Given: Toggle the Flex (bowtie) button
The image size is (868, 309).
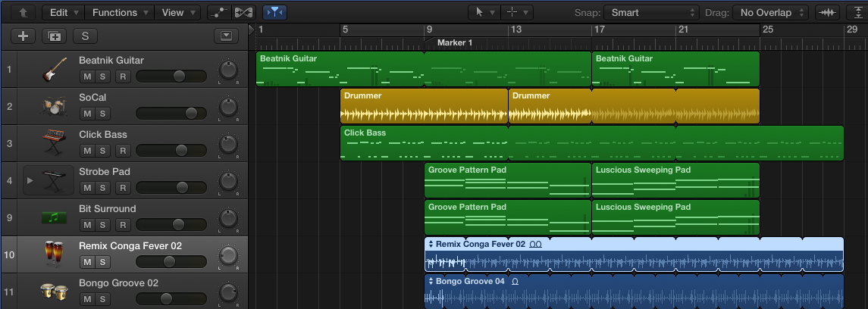Looking at the screenshot, I should 243,12.
